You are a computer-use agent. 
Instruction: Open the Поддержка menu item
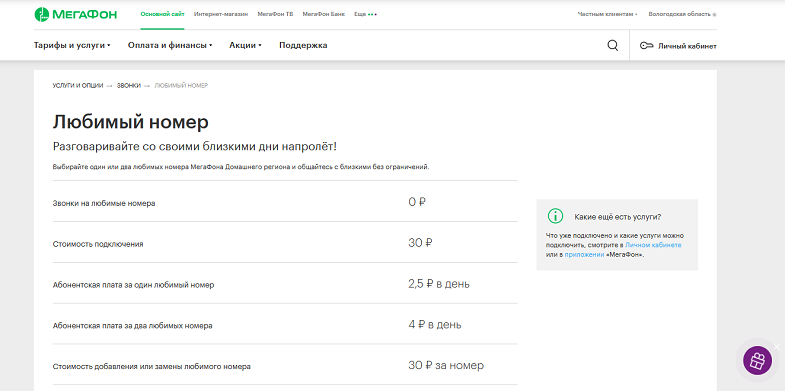click(303, 46)
